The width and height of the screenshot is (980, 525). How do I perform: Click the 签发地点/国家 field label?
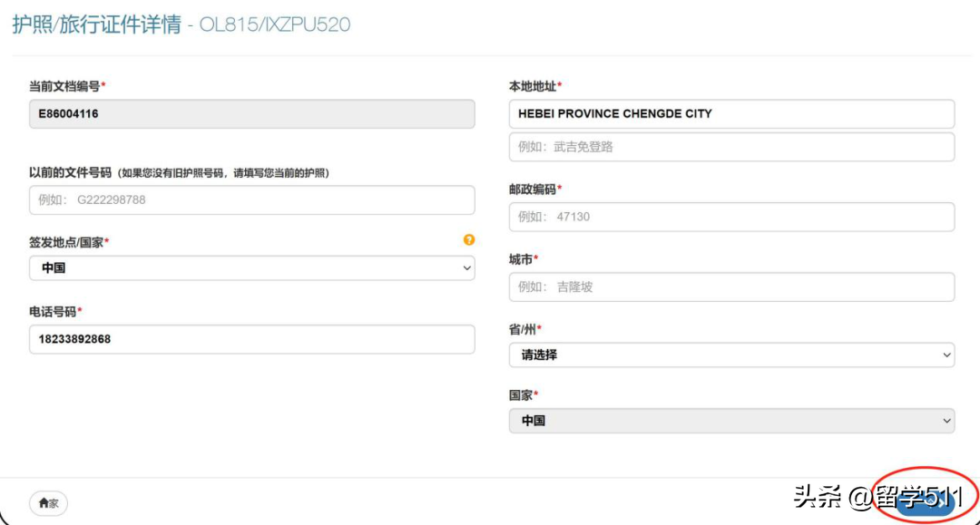pos(68,242)
